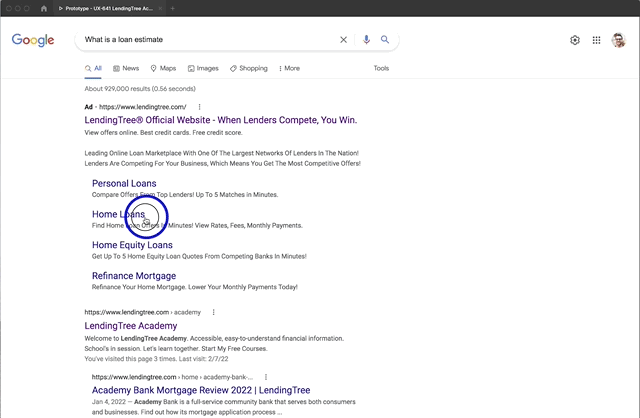Start voice search with microphone icon
640x418 pixels.
point(366,40)
